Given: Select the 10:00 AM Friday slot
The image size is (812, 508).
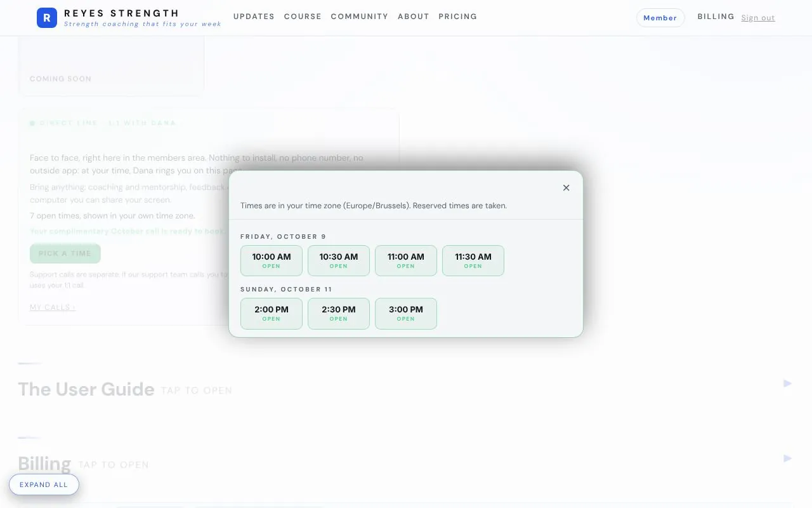Looking at the screenshot, I should click(272, 260).
